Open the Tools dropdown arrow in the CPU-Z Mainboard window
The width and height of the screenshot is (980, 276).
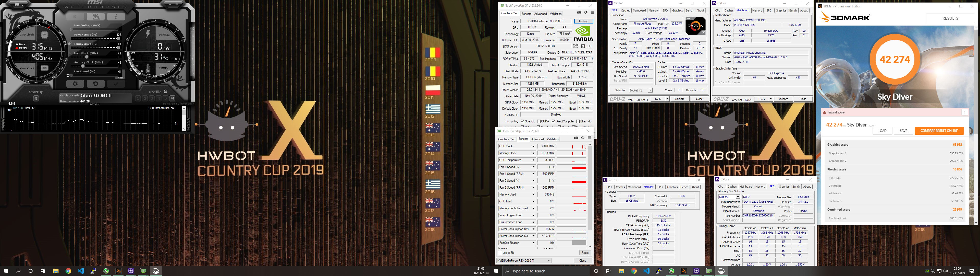click(771, 99)
